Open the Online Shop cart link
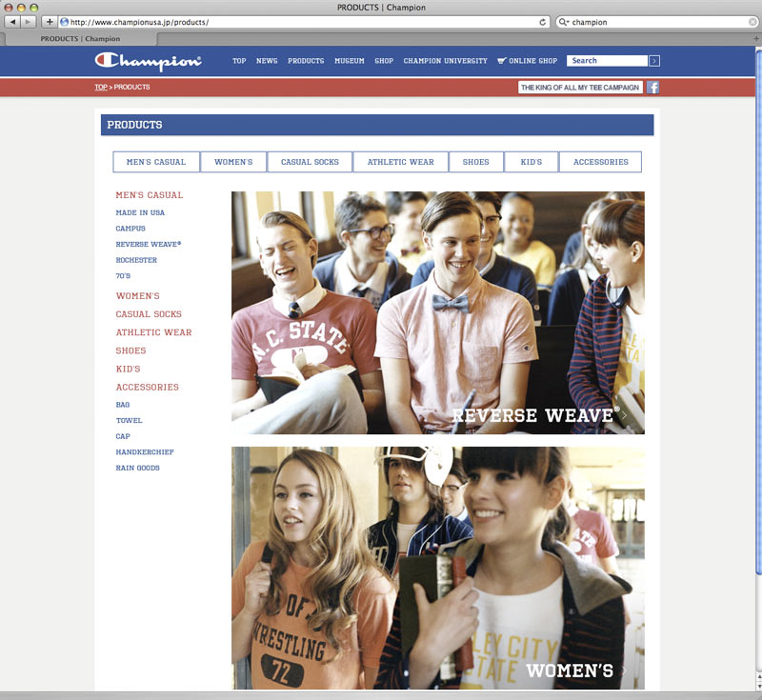 (527, 61)
